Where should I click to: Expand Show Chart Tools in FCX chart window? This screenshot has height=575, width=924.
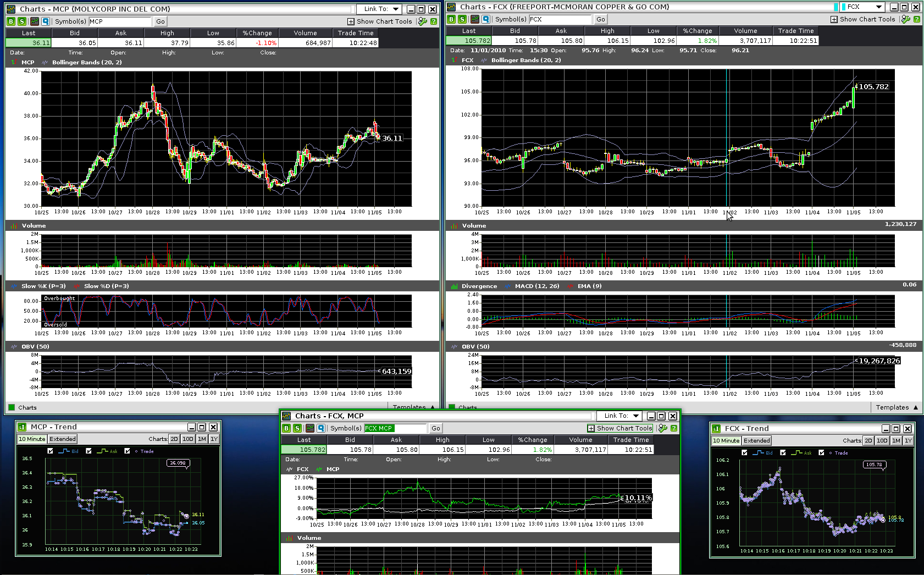[x=863, y=19]
